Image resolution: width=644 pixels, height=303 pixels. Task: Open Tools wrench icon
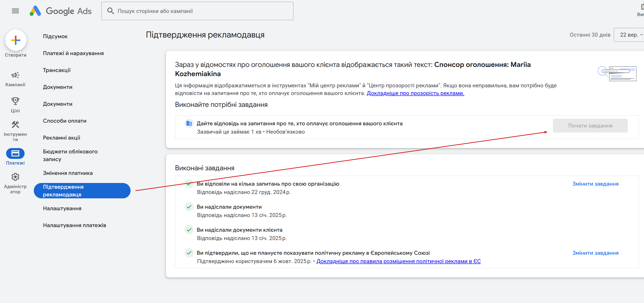point(15,124)
